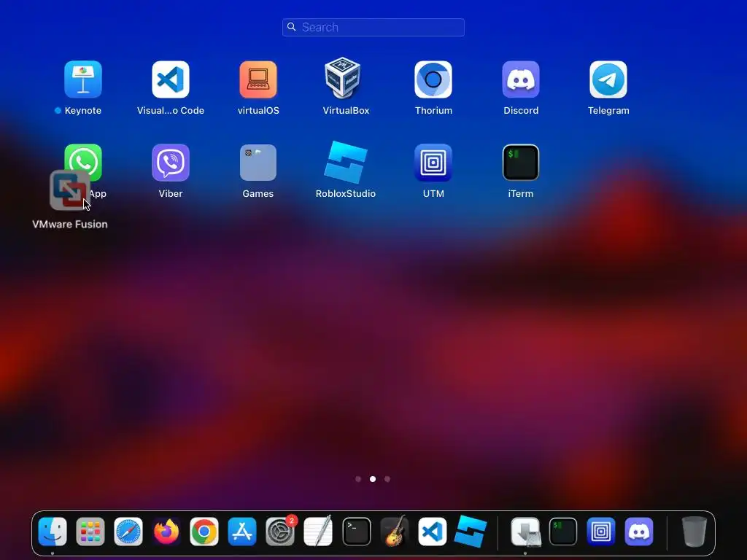This screenshot has height=560, width=747.
Task: Open Discord from the Dock
Action: tap(639, 532)
